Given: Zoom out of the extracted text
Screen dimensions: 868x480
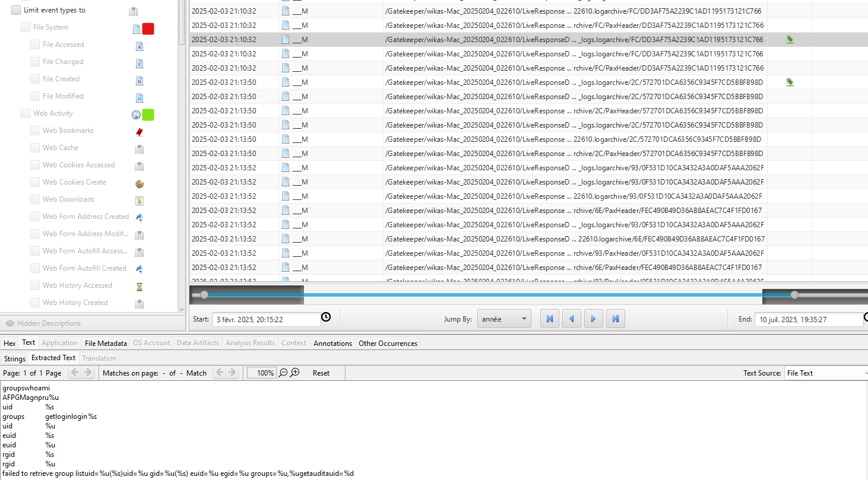Looking at the screenshot, I should pos(283,373).
